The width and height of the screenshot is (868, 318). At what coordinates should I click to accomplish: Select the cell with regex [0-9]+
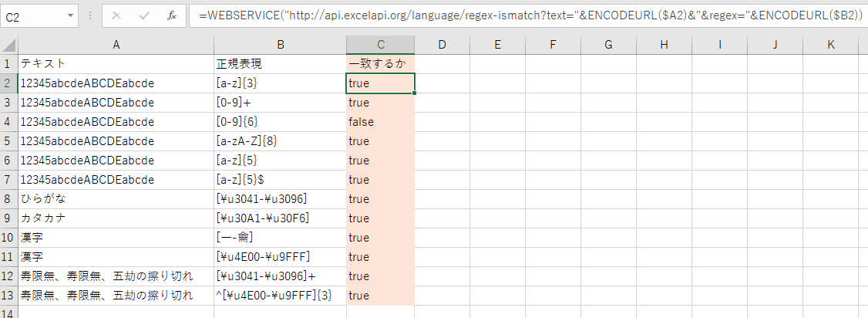(x=280, y=103)
